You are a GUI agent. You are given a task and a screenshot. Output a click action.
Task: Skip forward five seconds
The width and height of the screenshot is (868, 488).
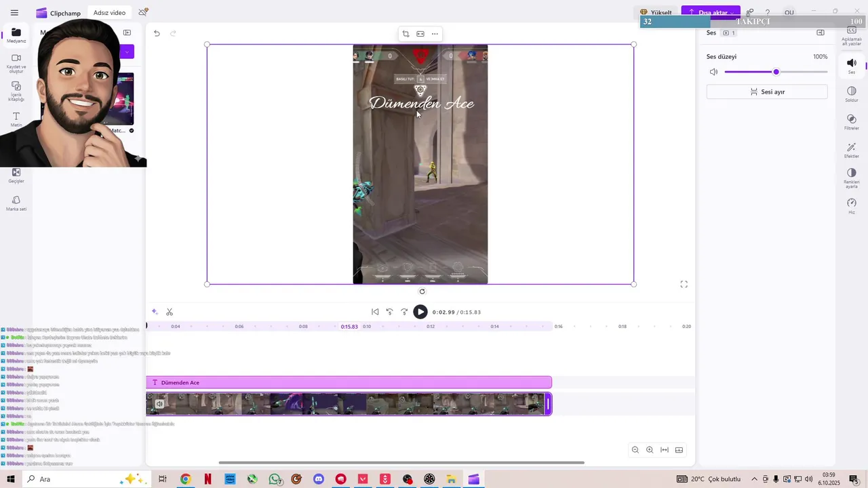(x=405, y=312)
